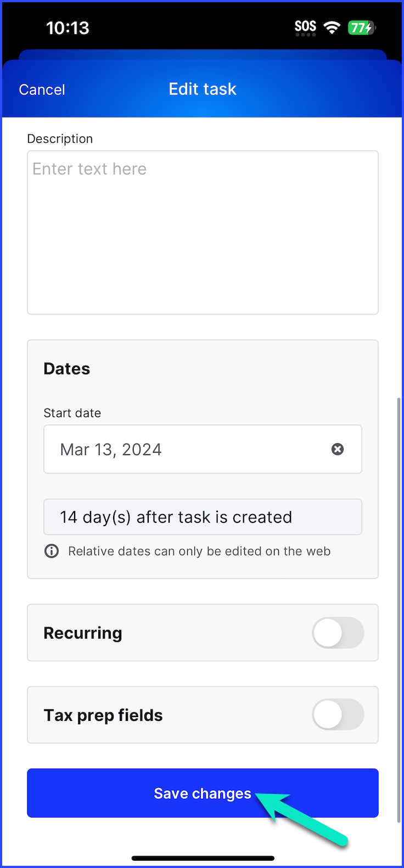This screenshot has height=868, width=404.
Task: Clear the Start date with the X icon
Action: (x=338, y=449)
